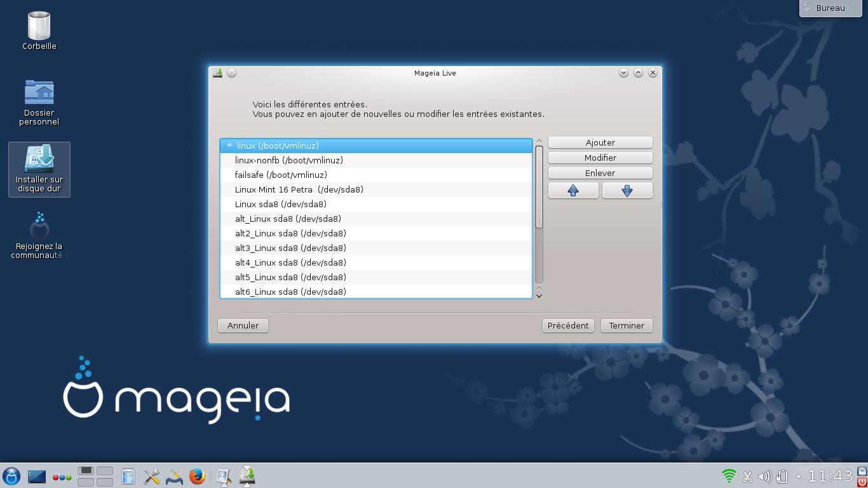
Task: Launch the system settings desktop configuration icon
Action: [174, 477]
